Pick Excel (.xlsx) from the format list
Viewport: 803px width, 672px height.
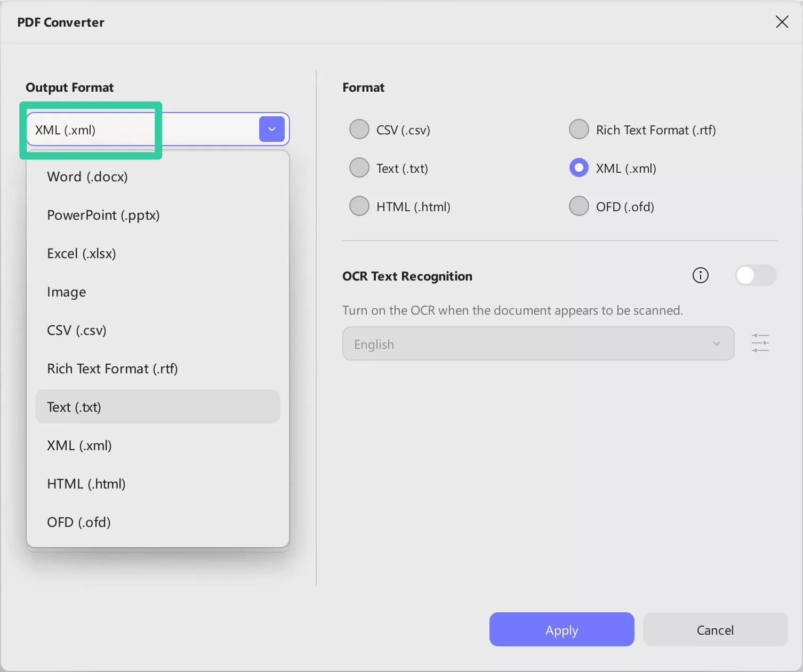point(82,253)
